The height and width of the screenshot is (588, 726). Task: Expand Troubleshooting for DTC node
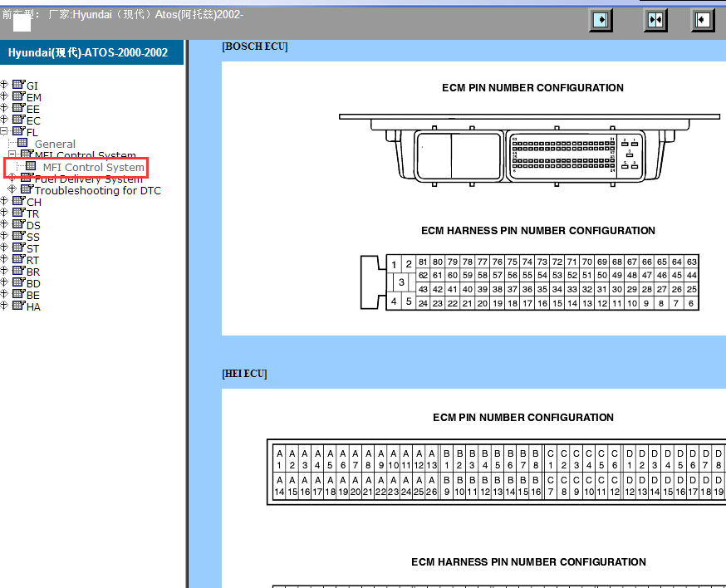(x=12, y=189)
